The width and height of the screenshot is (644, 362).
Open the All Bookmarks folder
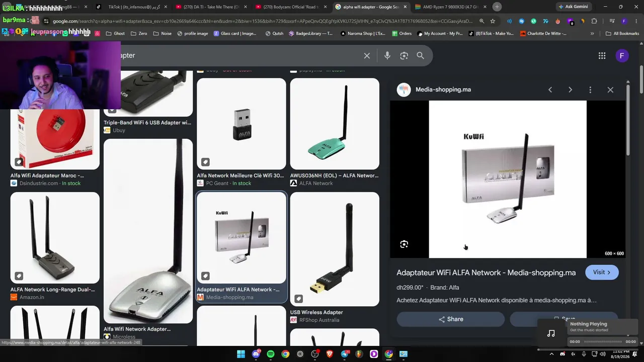pos(622,34)
